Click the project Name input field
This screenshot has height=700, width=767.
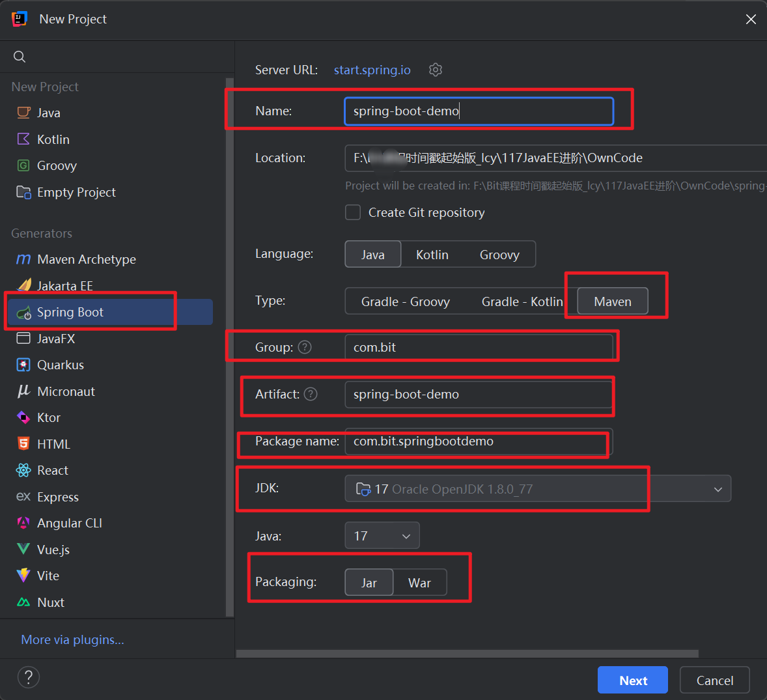(479, 111)
